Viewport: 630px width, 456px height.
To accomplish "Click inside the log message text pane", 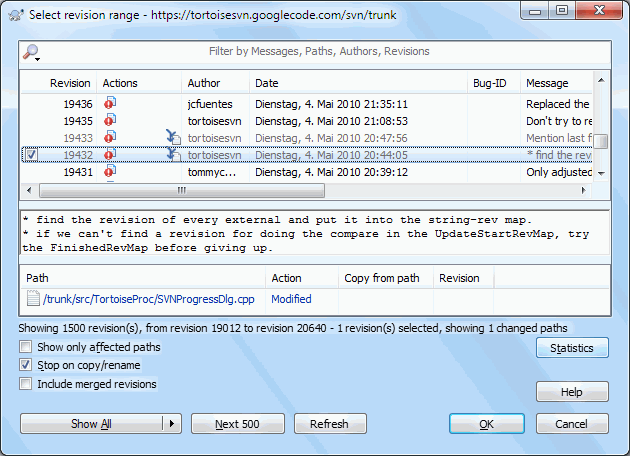I will point(315,233).
